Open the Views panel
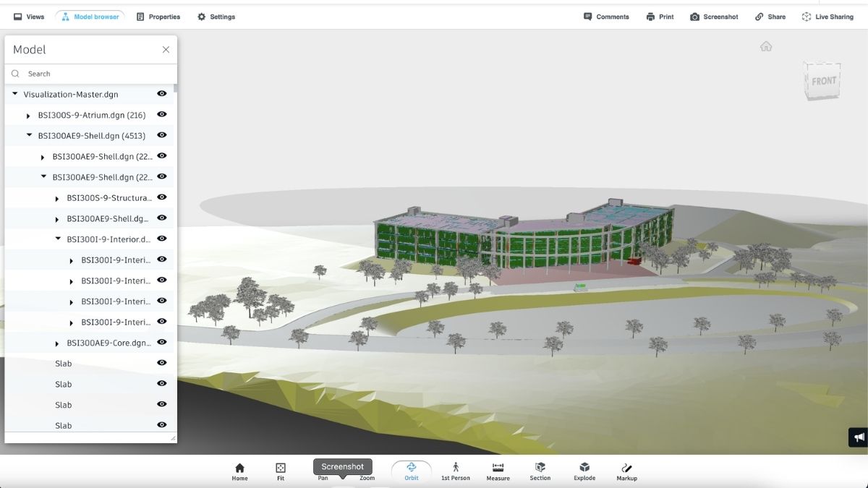 coord(29,17)
